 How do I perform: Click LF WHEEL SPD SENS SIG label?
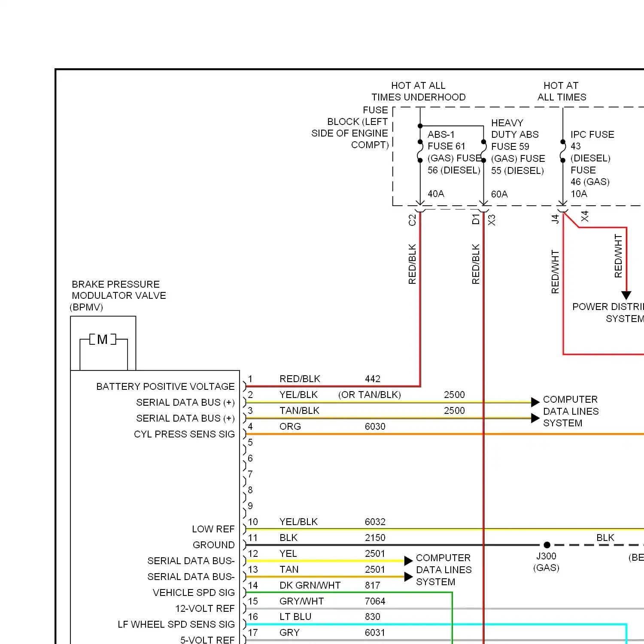176,624
